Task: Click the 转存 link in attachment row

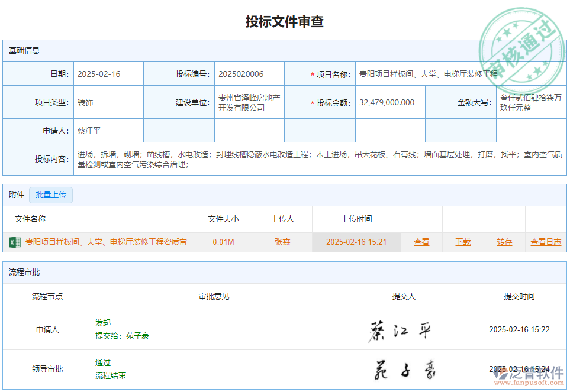Action: pyautogui.click(x=504, y=242)
